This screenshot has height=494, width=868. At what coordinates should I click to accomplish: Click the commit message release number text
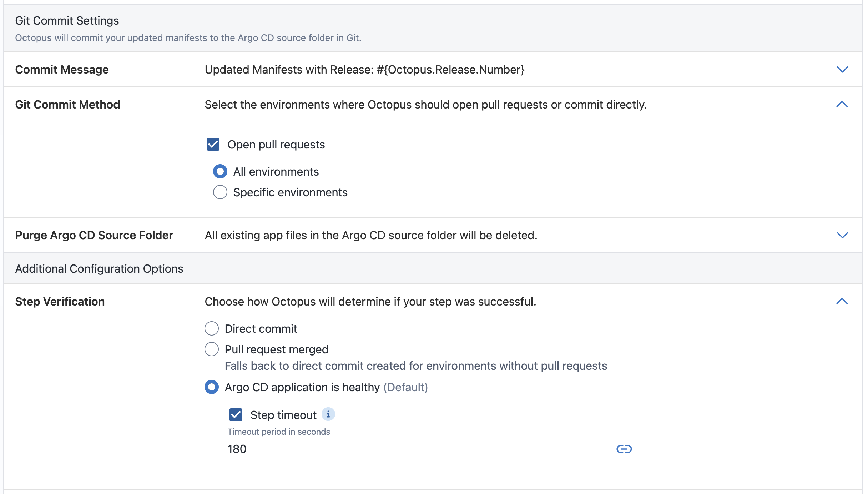click(x=451, y=69)
